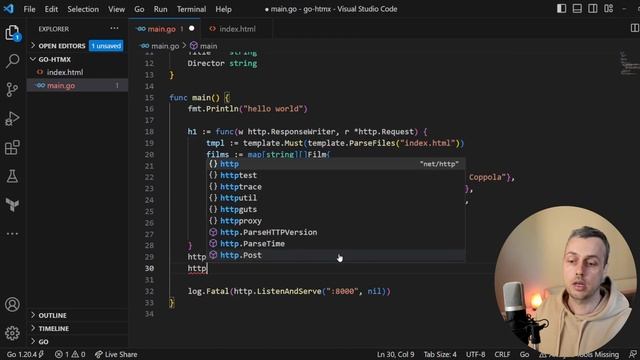Expand the GO section in Explorer
640x360 pixels.
[x=78, y=341]
